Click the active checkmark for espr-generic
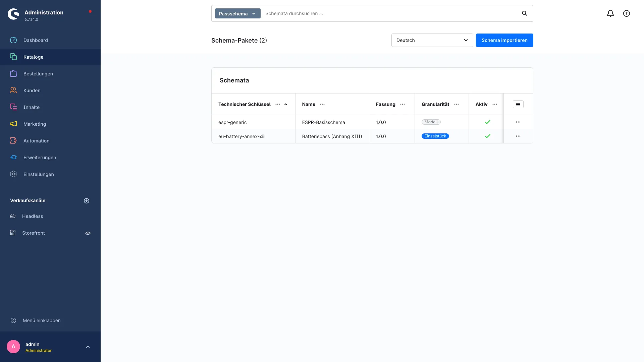The image size is (644, 362). coord(488,122)
